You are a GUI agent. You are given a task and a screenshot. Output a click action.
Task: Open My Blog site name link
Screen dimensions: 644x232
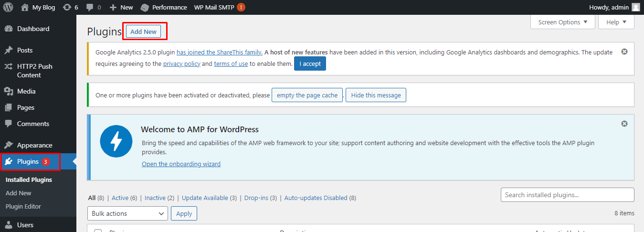pyautogui.click(x=43, y=8)
